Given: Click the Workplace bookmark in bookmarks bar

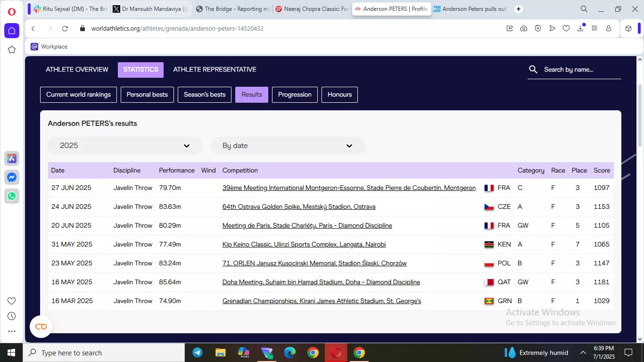Looking at the screenshot, I should click(49, 47).
